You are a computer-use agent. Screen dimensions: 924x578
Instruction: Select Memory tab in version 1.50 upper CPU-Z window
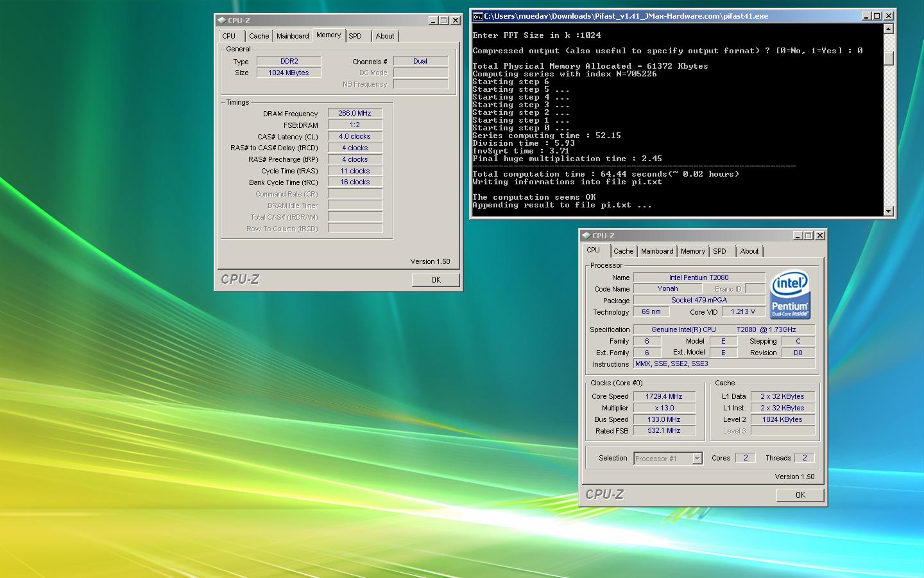[x=329, y=35]
